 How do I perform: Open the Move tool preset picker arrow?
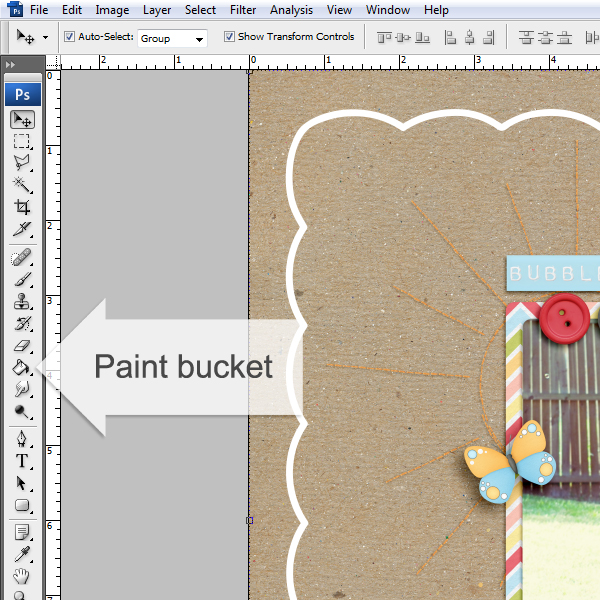coord(46,38)
